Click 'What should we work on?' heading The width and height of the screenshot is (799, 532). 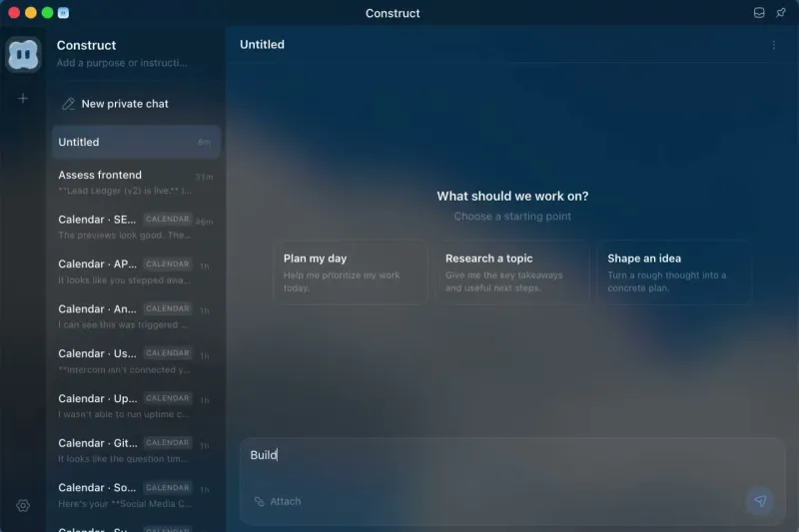512,196
